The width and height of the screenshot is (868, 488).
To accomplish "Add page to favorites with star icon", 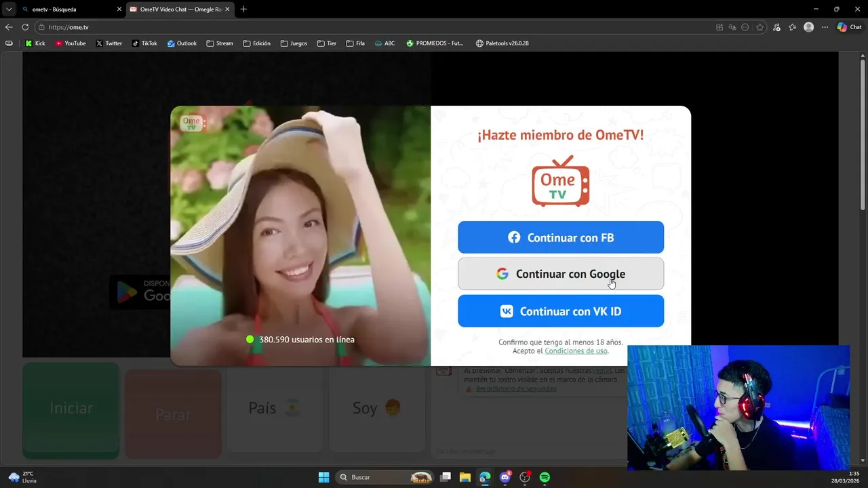I will 760,27.
